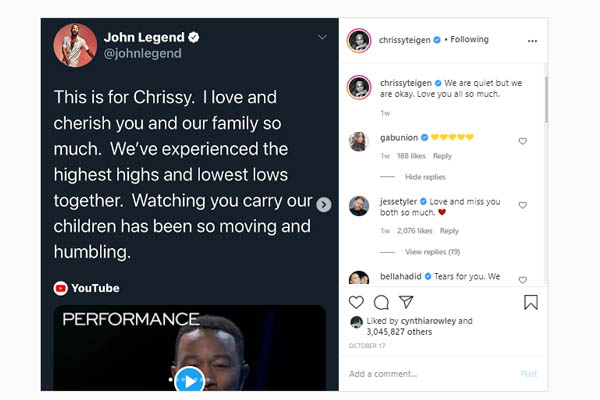Image resolution: width=600 pixels, height=400 pixels.
Task: Click the Post comment button
Action: (529, 374)
